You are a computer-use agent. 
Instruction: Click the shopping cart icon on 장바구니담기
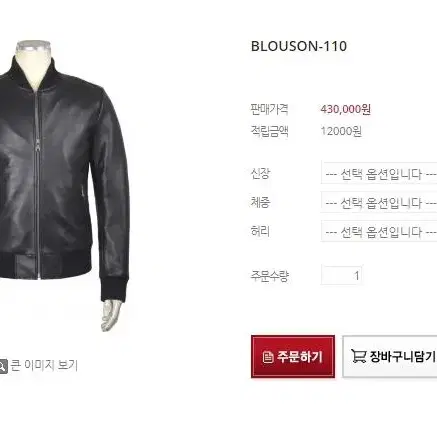point(358,356)
